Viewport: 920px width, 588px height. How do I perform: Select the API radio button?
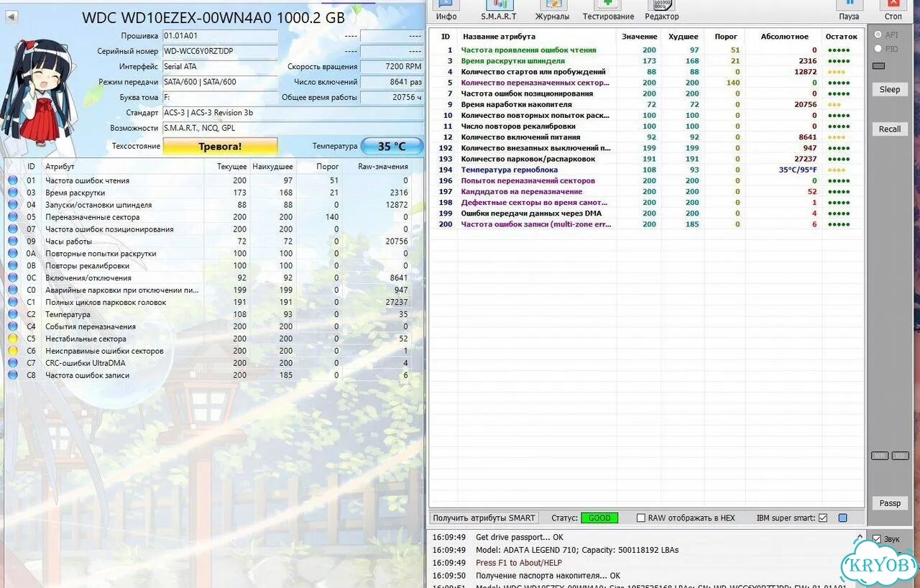pyautogui.click(x=878, y=35)
